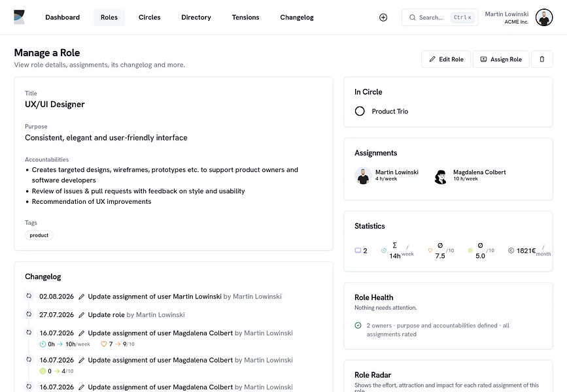Open the Product Trio circle link
The height and width of the screenshot is (392, 567).
(390, 111)
